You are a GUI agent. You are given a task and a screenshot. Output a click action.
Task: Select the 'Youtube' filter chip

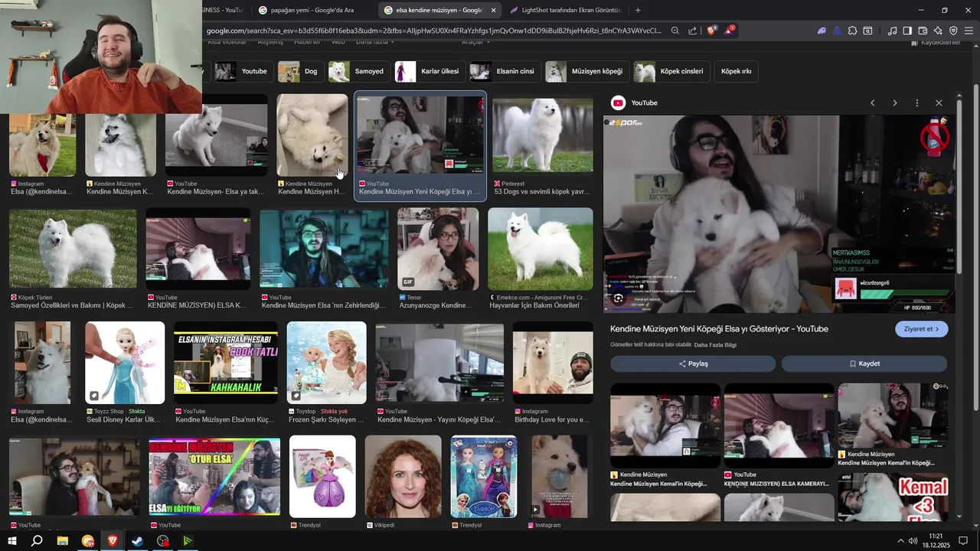243,71
